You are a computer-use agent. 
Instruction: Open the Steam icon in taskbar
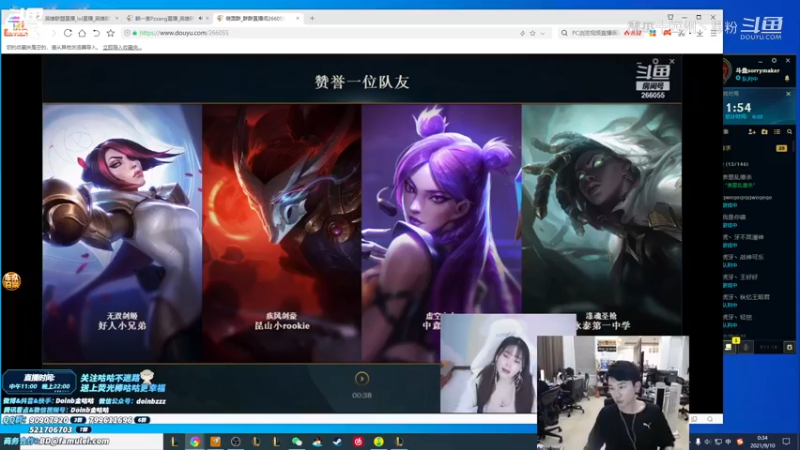click(x=337, y=441)
